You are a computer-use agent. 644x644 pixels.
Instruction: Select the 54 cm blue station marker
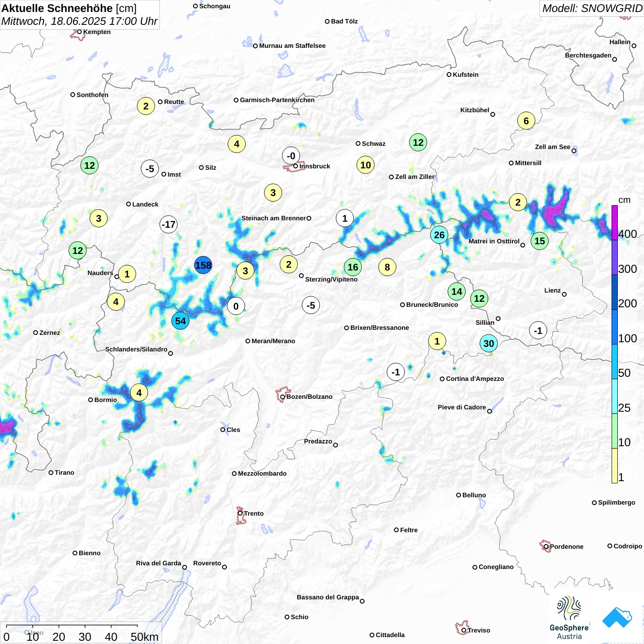(x=180, y=321)
